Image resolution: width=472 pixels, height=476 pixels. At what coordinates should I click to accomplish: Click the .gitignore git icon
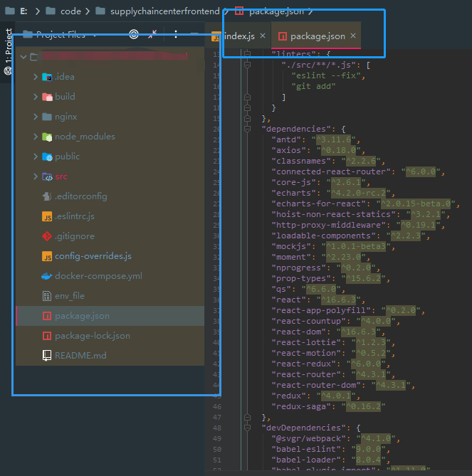click(47, 236)
